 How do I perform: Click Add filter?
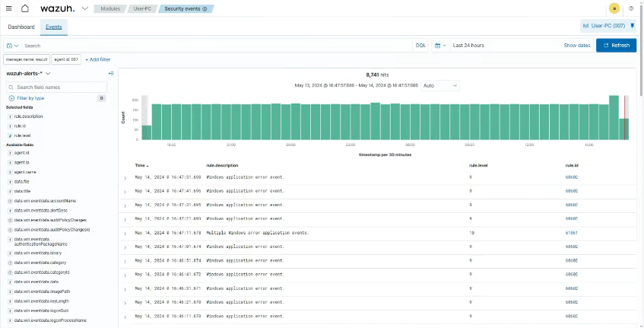(x=98, y=59)
